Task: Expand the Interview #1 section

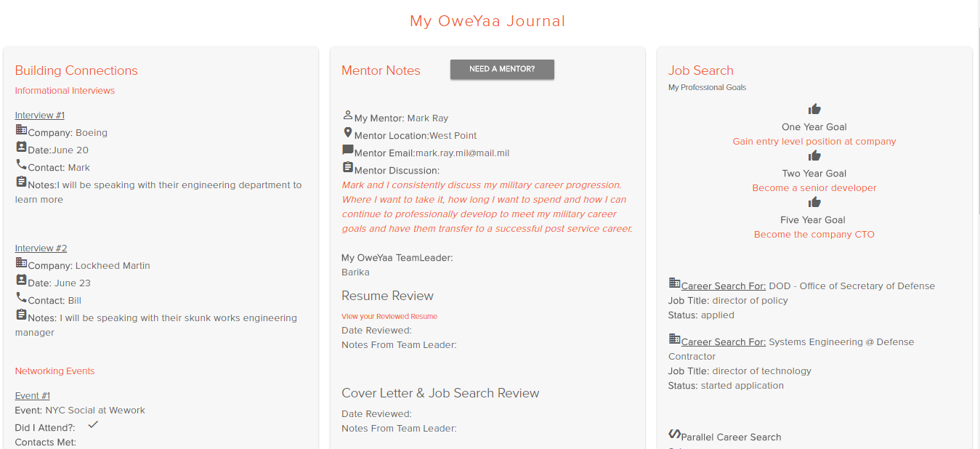Action: [39, 115]
